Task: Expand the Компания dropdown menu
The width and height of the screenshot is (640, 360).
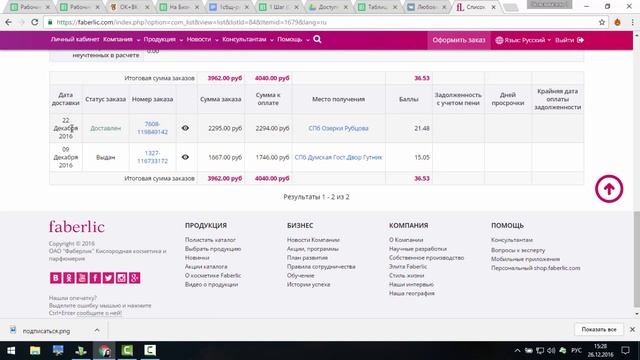Action: point(122,40)
